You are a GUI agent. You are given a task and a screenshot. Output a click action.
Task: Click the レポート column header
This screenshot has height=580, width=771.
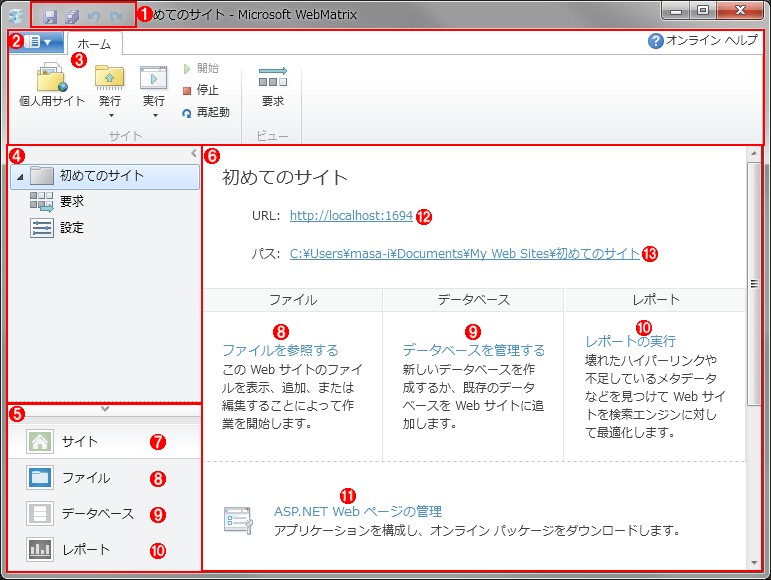click(655, 300)
